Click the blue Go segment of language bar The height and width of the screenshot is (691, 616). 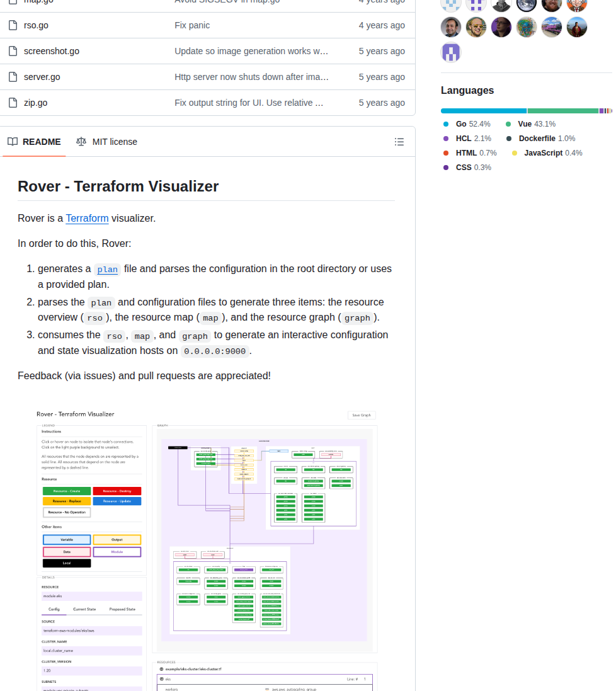point(484,111)
